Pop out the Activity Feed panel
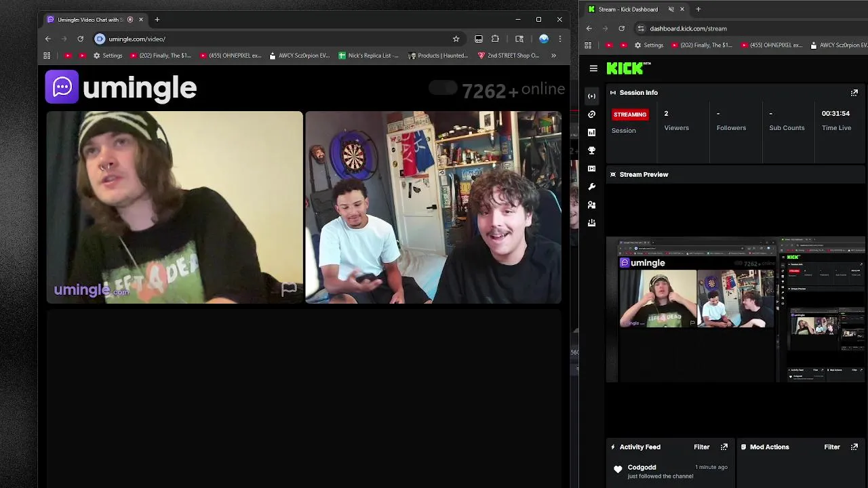The width and height of the screenshot is (868, 488). [724, 447]
